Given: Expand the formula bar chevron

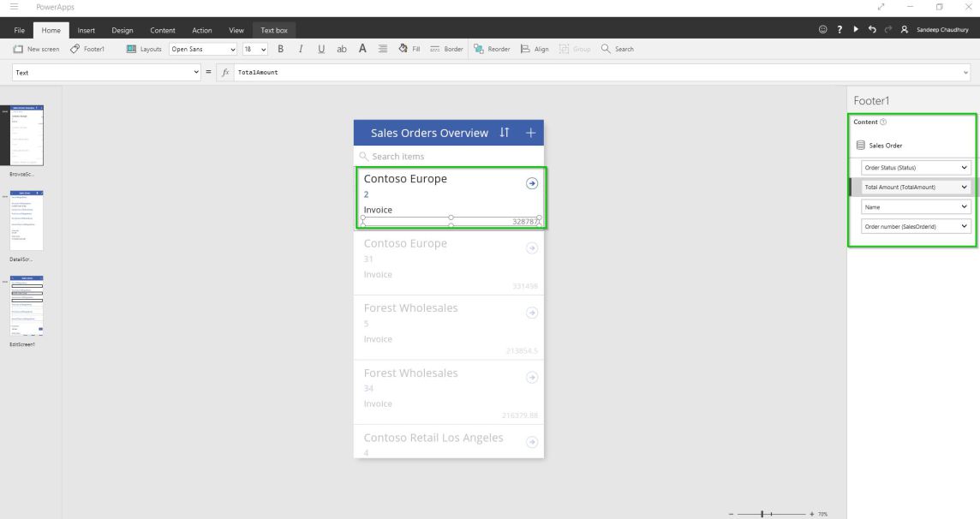Looking at the screenshot, I should (965, 73).
